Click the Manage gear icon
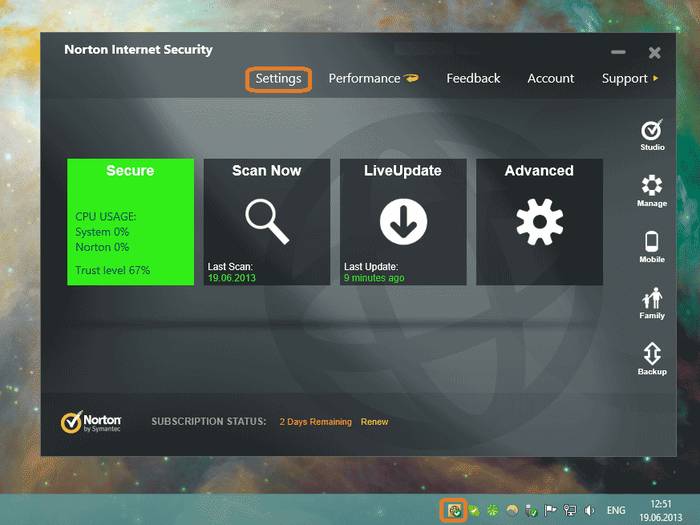Image resolution: width=700 pixels, height=525 pixels. pos(652,187)
